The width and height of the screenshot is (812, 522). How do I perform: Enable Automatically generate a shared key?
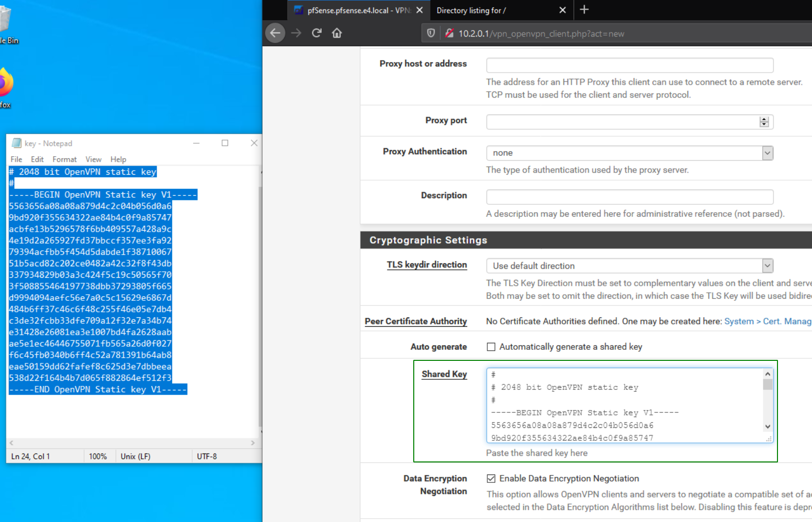[x=491, y=347]
